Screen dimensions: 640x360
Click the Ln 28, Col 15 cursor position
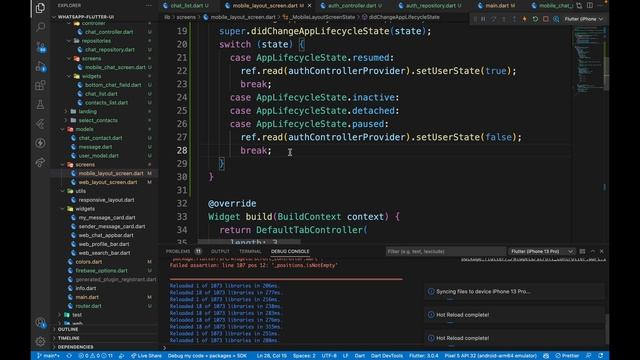tap(271, 356)
